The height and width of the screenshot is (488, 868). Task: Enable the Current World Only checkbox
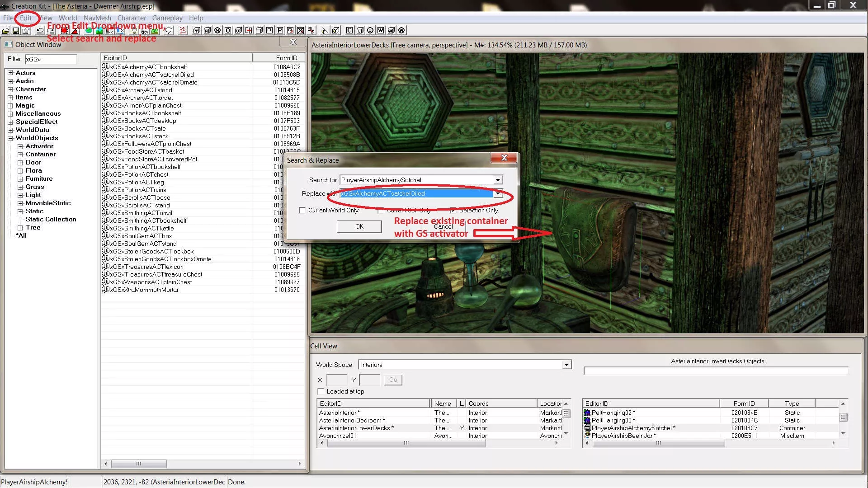302,211
